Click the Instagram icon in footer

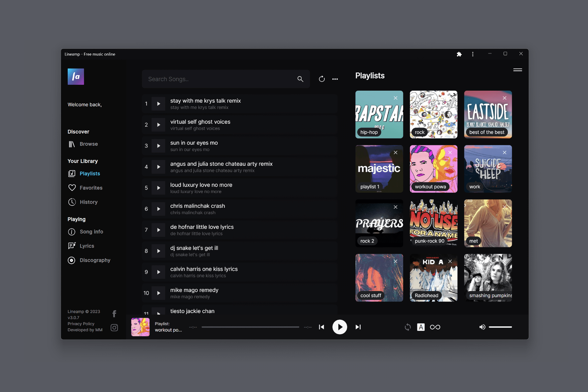(x=114, y=328)
